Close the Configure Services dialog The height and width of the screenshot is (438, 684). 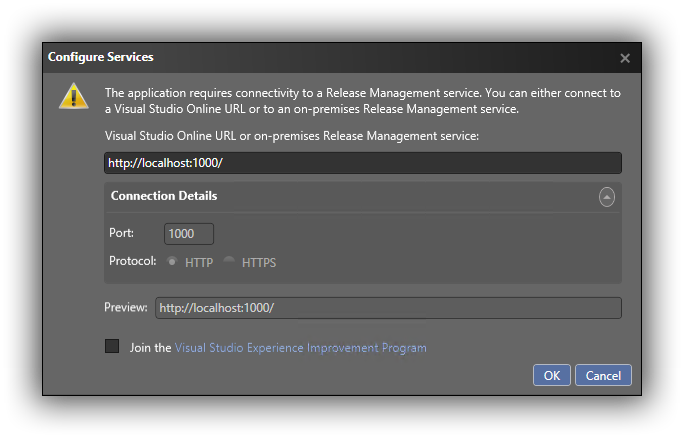(625, 58)
